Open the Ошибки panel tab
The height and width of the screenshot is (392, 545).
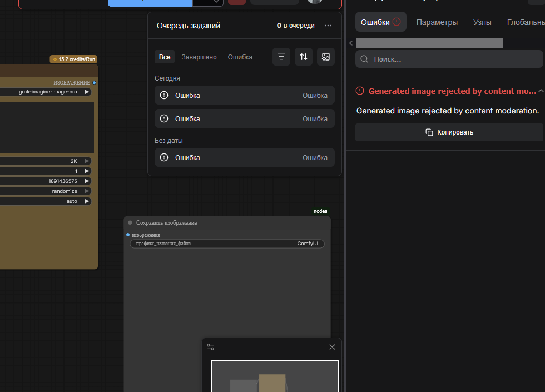(x=380, y=22)
